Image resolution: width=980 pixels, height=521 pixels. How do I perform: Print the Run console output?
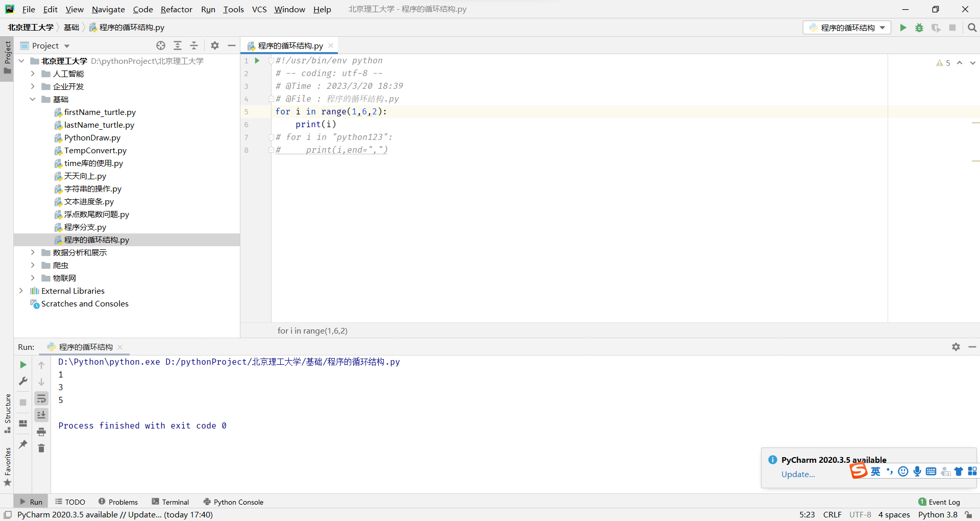tap(41, 432)
